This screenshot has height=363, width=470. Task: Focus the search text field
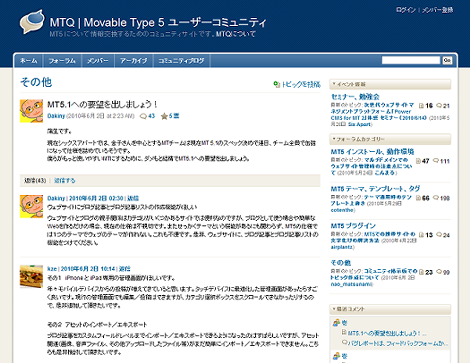click(x=411, y=60)
